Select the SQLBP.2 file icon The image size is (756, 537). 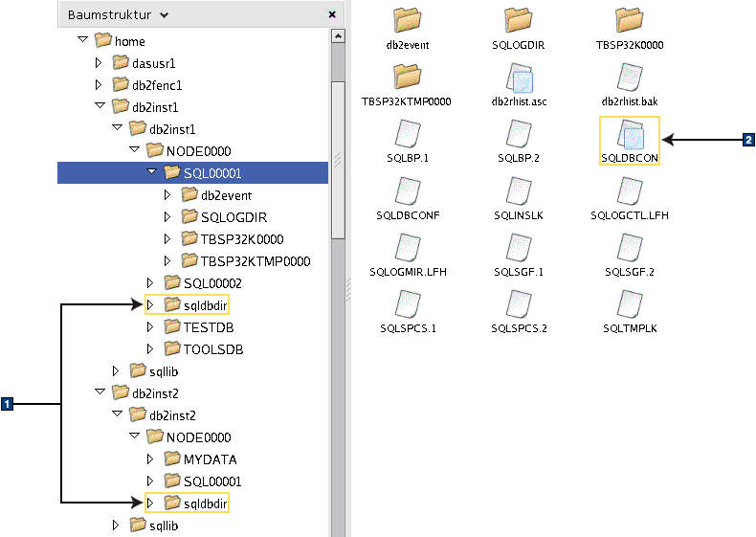(519, 134)
